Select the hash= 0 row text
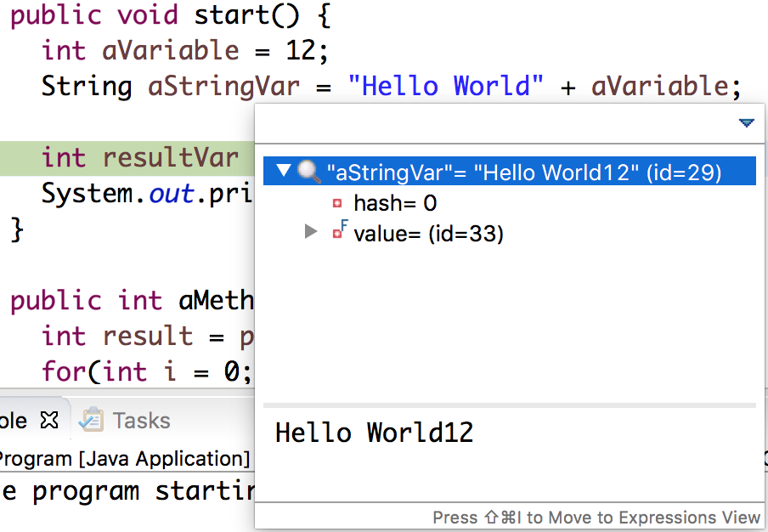The width and height of the screenshot is (768, 532). coord(395,203)
